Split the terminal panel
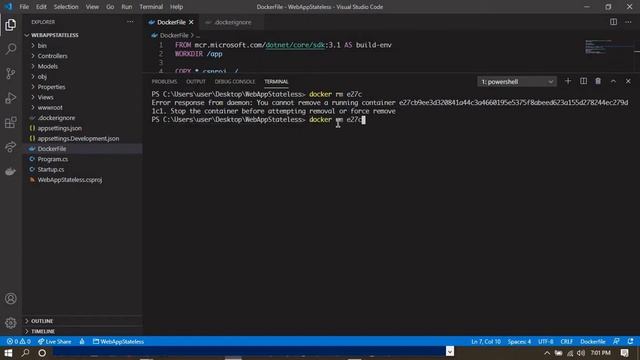Image resolution: width=640 pixels, height=360 pixels. 583,81
